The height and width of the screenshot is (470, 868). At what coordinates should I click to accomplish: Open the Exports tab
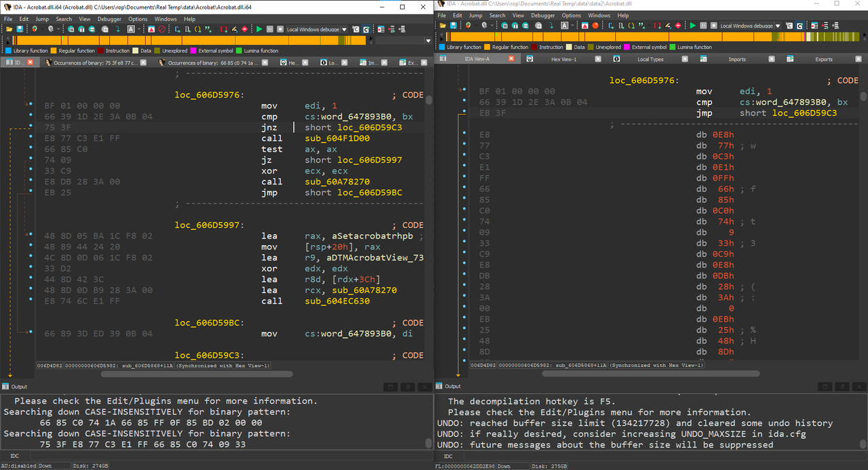click(x=824, y=59)
